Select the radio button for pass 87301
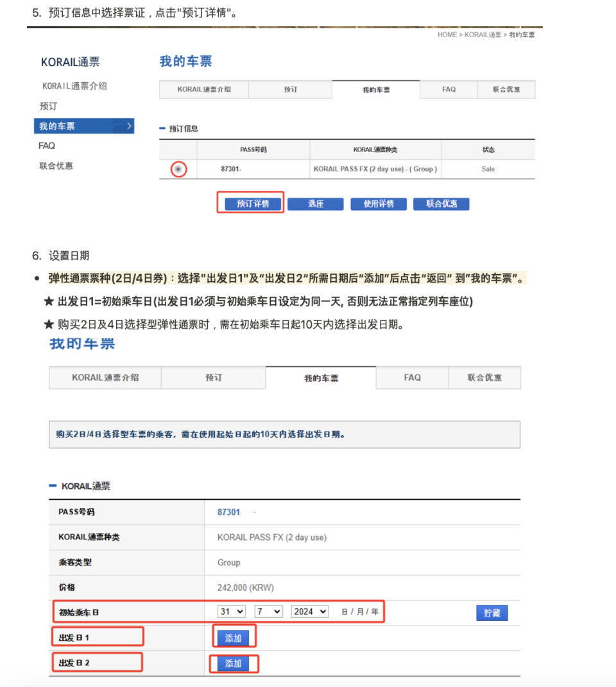 (178, 169)
